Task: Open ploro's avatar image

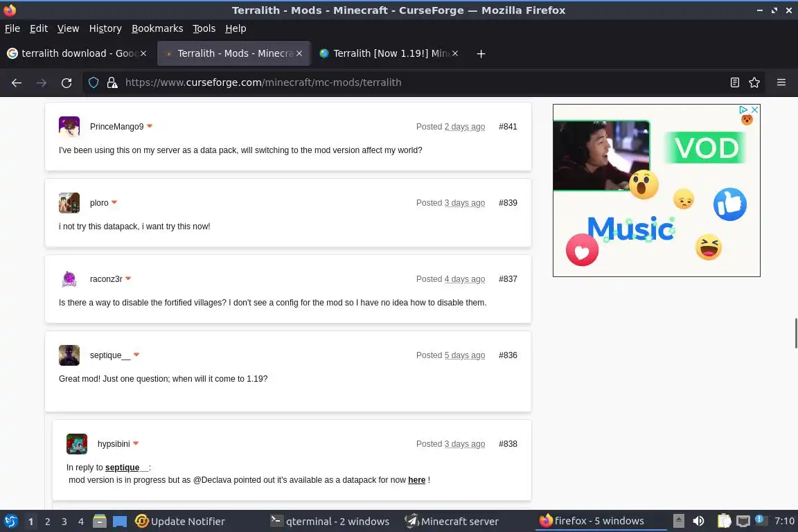Action: point(69,203)
